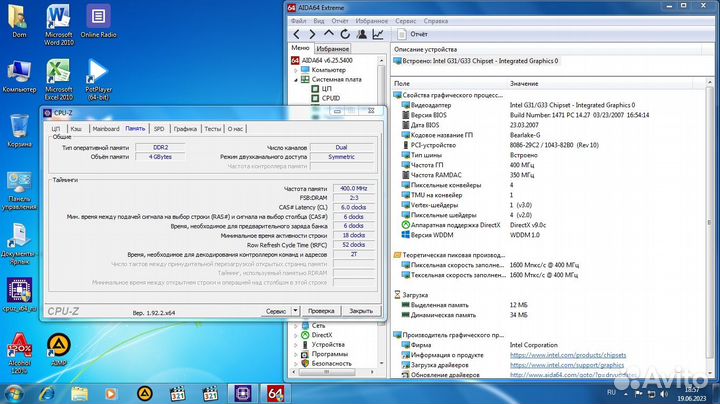Open Сервис dropdown arrow in CPU-Z
The height and width of the screenshot is (404, 720).
point(295,311)
